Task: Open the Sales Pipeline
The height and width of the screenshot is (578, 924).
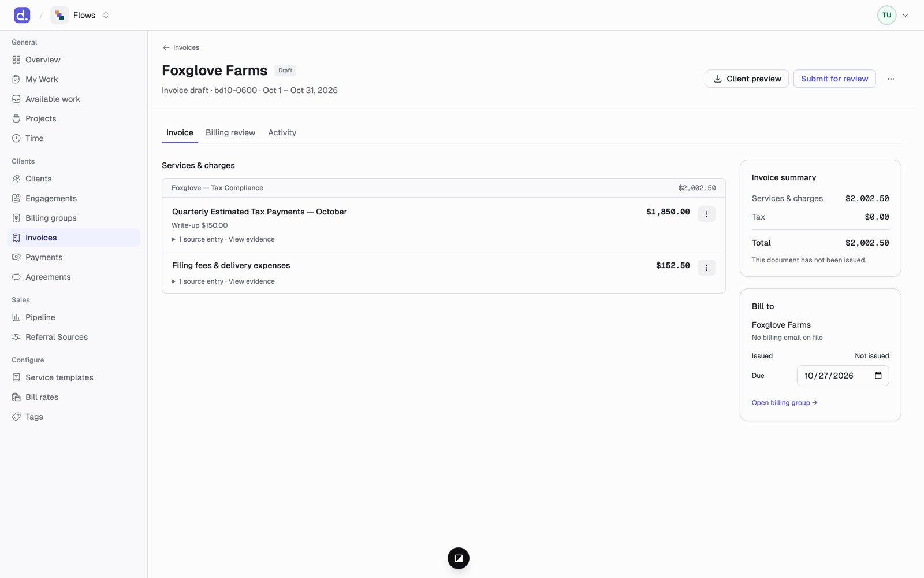Action: click(x=73, y=317)
